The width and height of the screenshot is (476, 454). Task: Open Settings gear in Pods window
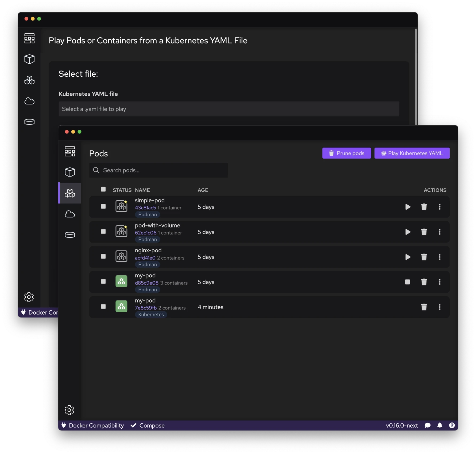pyautogui.click(x=69, y=410)
